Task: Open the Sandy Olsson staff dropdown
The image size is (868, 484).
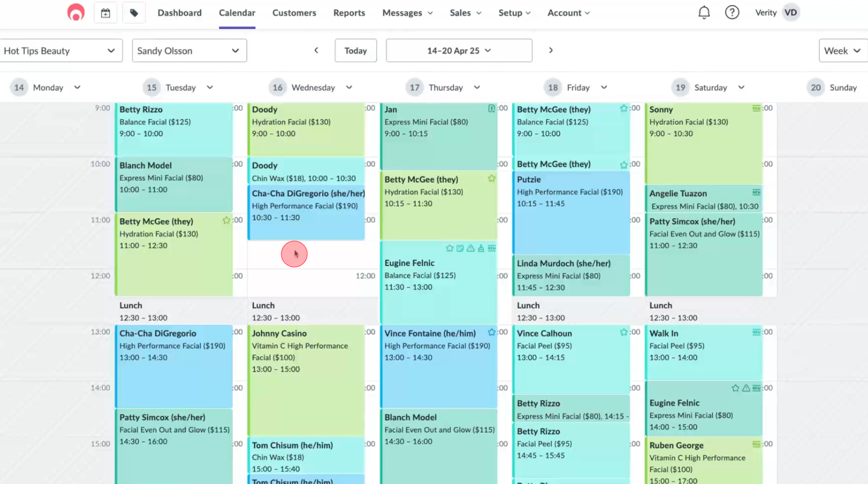Action: 189,51
